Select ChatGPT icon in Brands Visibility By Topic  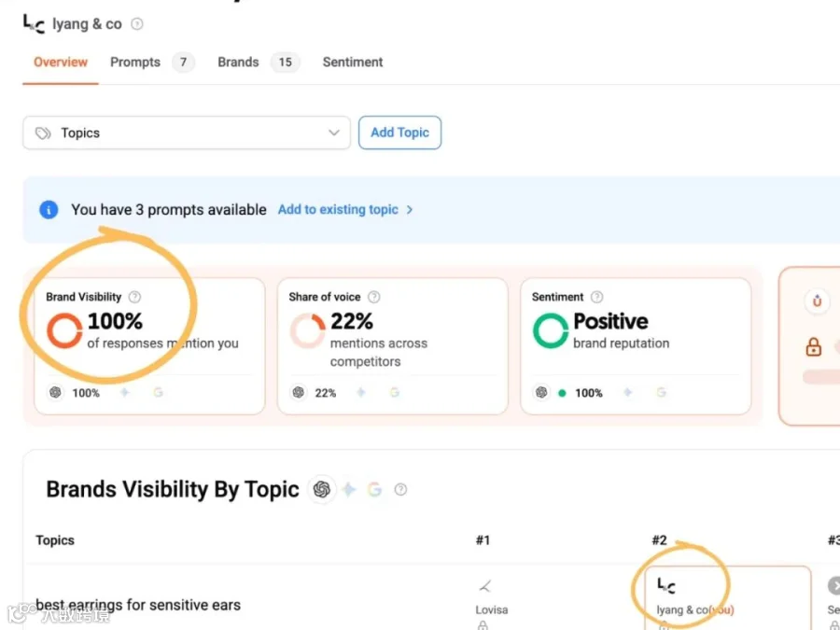tap(321, 489)
